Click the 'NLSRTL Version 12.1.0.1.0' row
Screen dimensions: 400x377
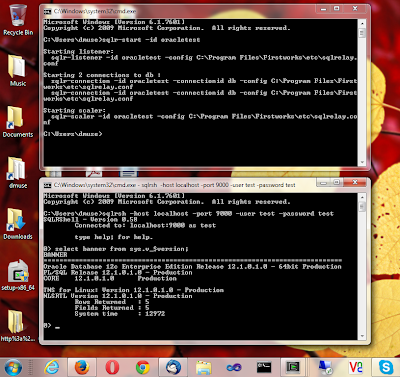coord(118,296)
